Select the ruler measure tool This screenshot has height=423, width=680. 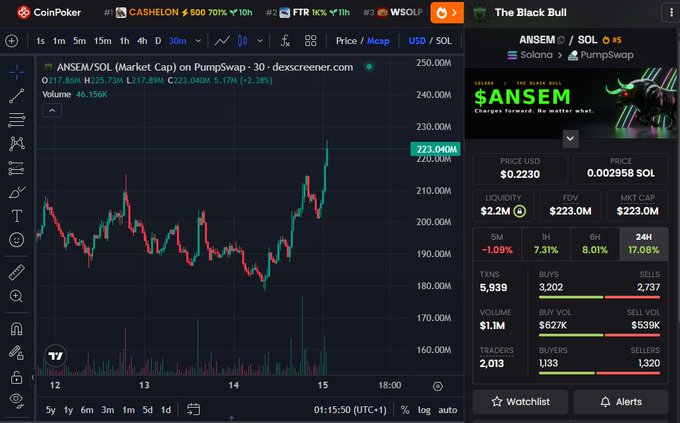coord(16,272)
